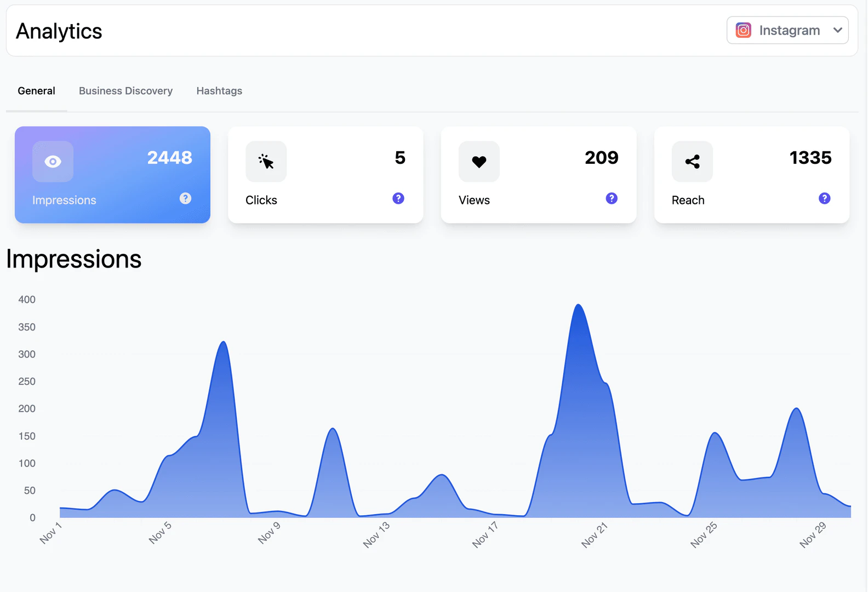Select the Impressions metric card

coord(112,175)
